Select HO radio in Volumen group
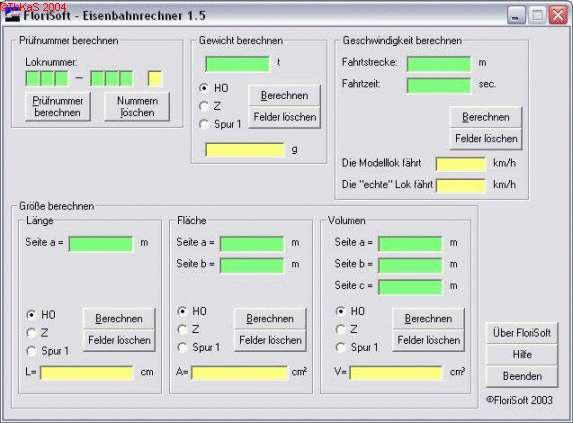573x423 pixels. (x=341, y=311)
